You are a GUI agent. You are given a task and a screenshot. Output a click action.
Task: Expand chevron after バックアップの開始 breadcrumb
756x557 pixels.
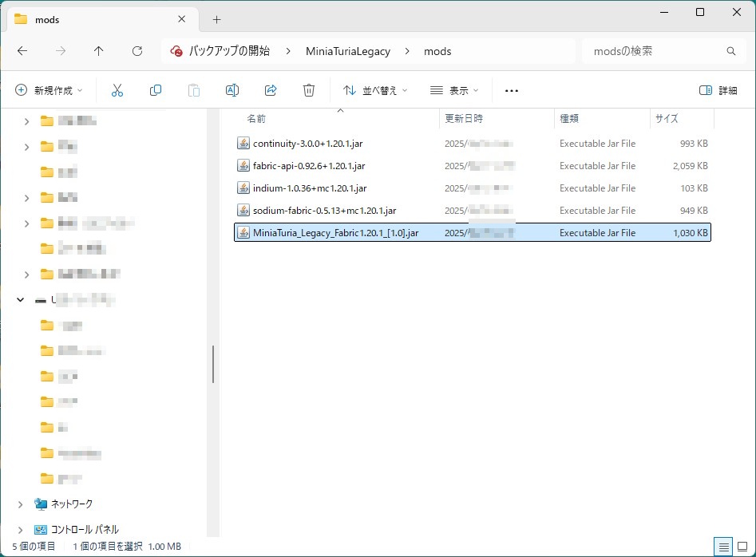tap(288, 51)
